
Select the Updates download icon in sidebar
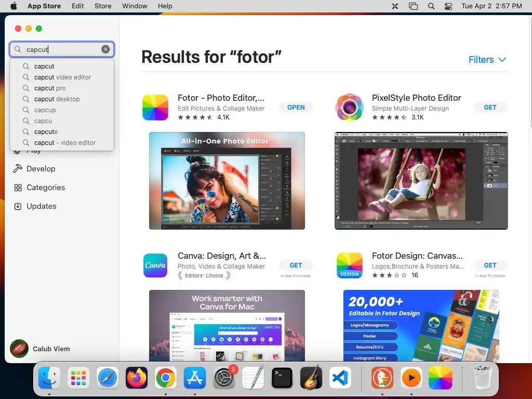[18, 206]
